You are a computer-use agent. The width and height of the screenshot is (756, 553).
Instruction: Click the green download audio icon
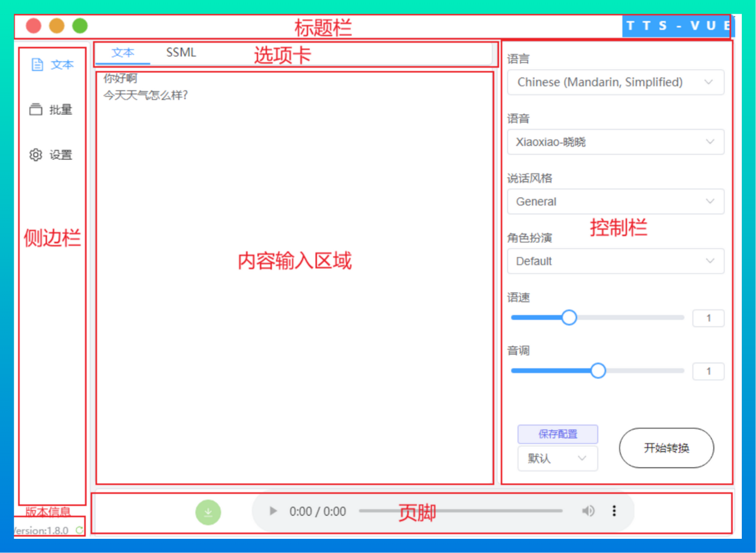point(208,512)
